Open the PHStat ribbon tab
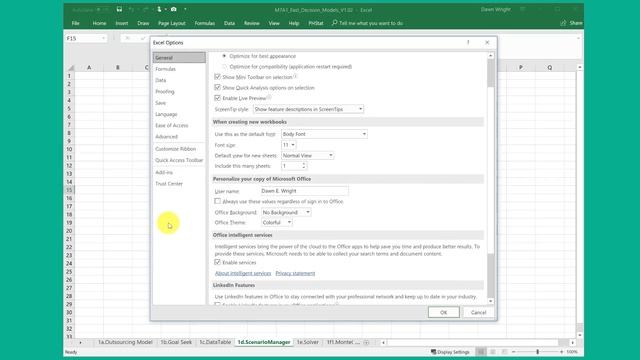Screen dimensions: 640x360 coord(316,23)
